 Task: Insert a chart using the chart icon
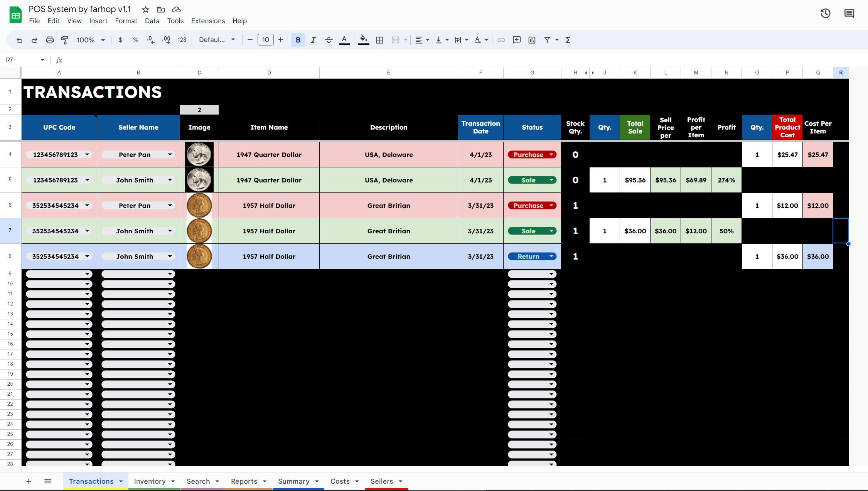pos(532,40)
